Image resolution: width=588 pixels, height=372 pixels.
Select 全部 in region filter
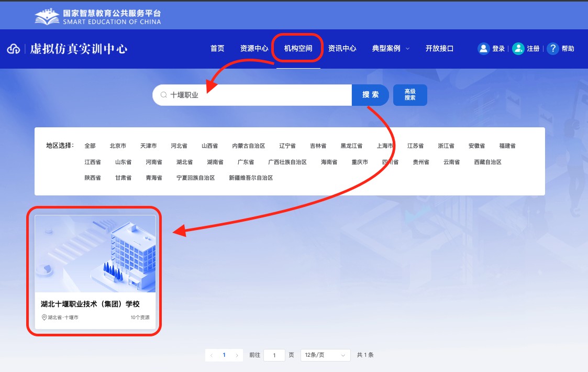(x=90, y=146)
